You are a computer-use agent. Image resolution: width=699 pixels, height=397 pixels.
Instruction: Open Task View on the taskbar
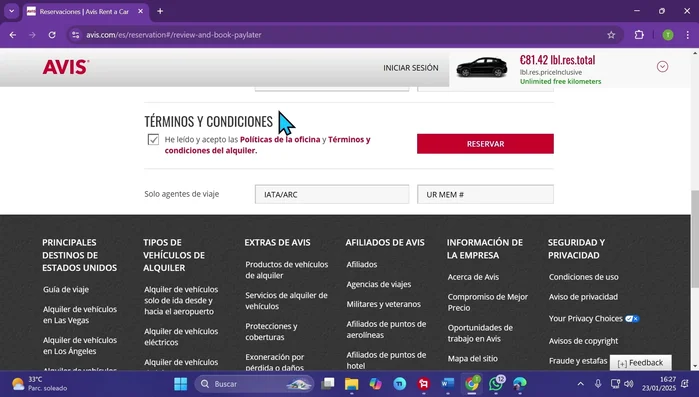[328, 384]
